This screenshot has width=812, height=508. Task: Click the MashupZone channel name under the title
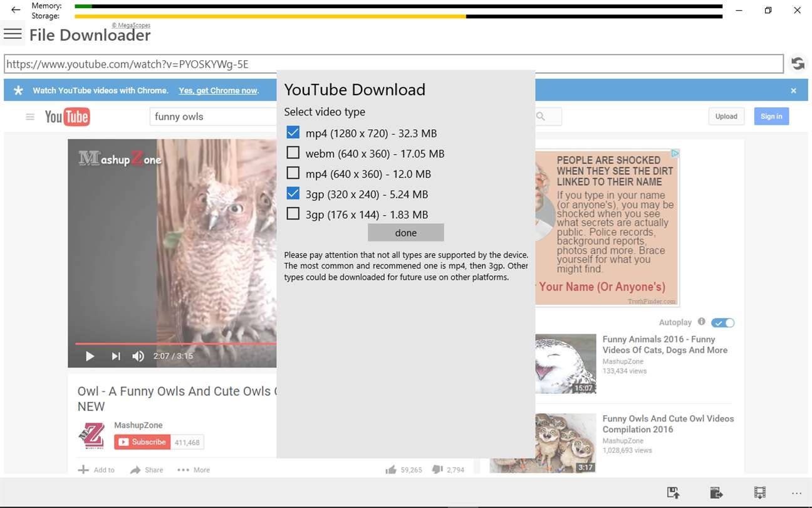click(x=138, y=425)
